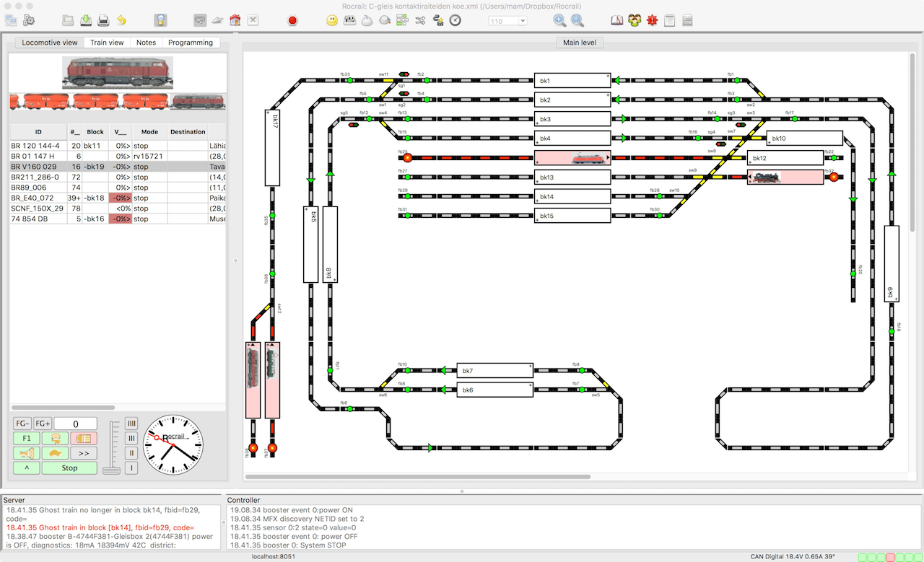Click the >> button in throttle panel
The width and height of the screenshot is (924, 562).
[x=83, y=453]
